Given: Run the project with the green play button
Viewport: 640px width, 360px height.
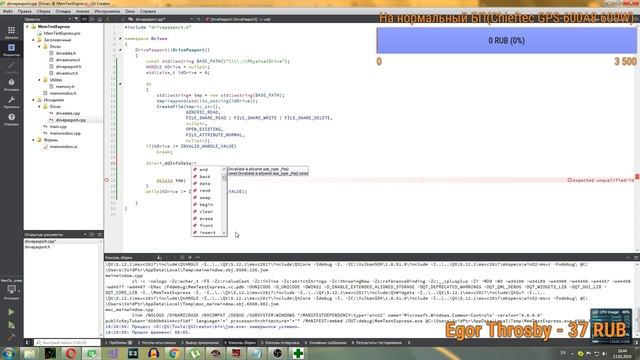Looking at the screenshot, I should tap(11, 312).
